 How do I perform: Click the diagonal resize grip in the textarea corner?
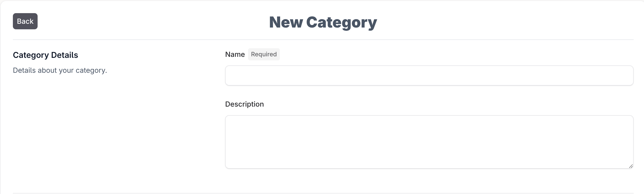(631, 166)
